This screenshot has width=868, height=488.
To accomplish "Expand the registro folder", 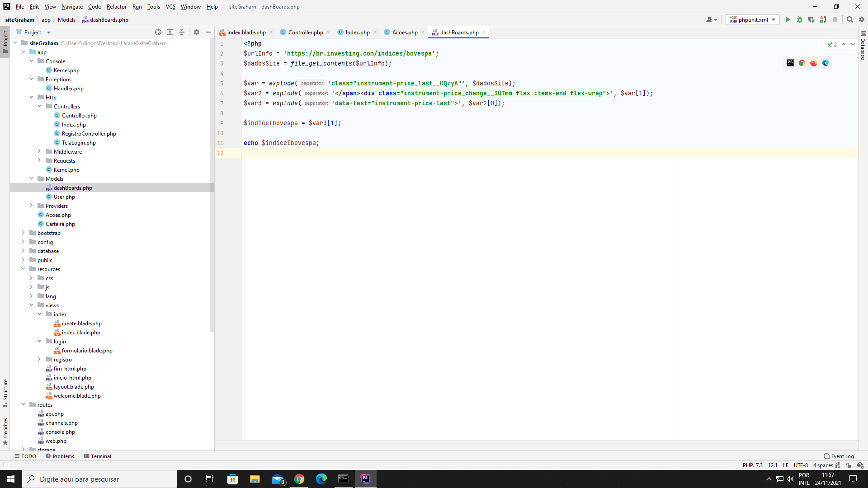I will tap(40, 359).
